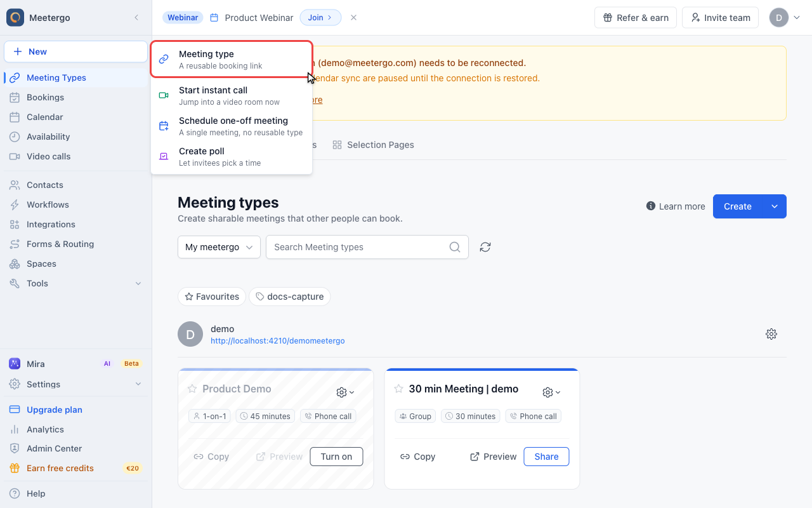812x508 pixels.
Task: Click the Learn more info link
Action: click(x=676, y=206)
